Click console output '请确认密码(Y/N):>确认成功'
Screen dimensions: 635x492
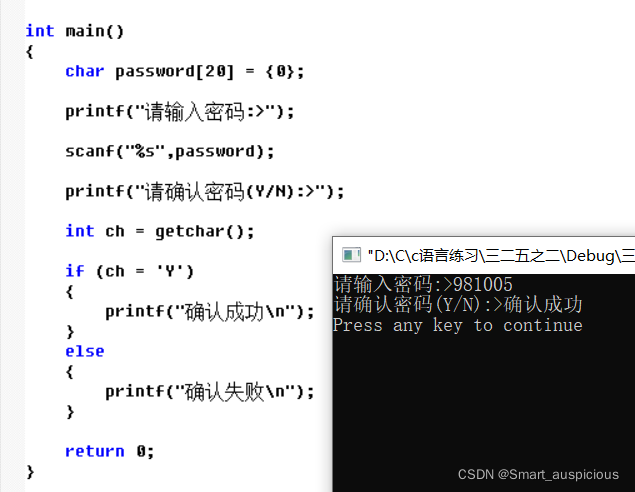pyautogui.click(x=458, y=304)
